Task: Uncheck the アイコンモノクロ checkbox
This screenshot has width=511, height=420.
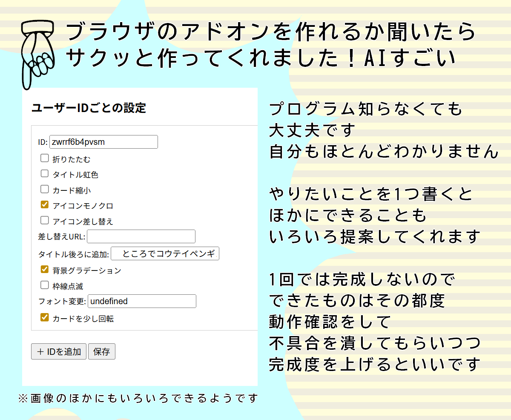Action: point(45,205)
